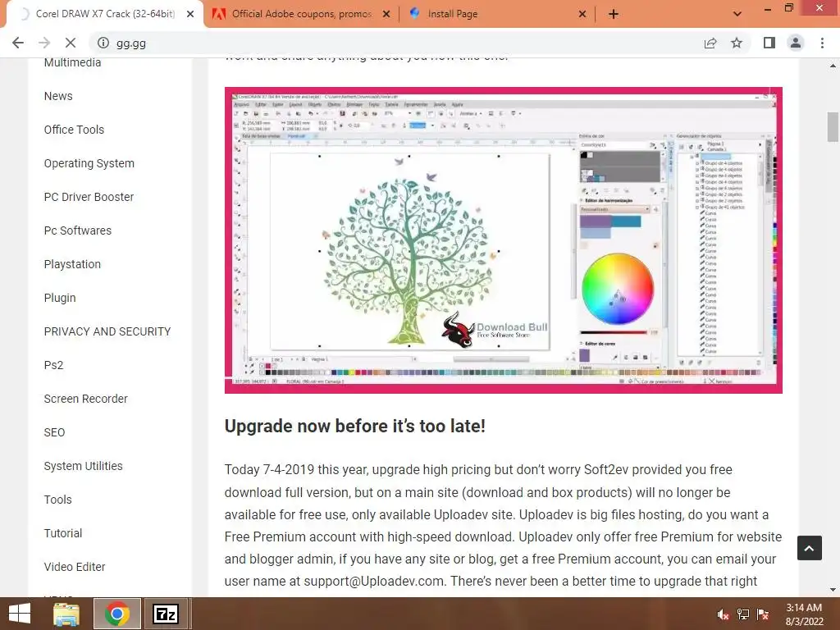Open 7-Zip from the taskbar
This screenshot has height=630, width=840.
click(x=166, y=614)
